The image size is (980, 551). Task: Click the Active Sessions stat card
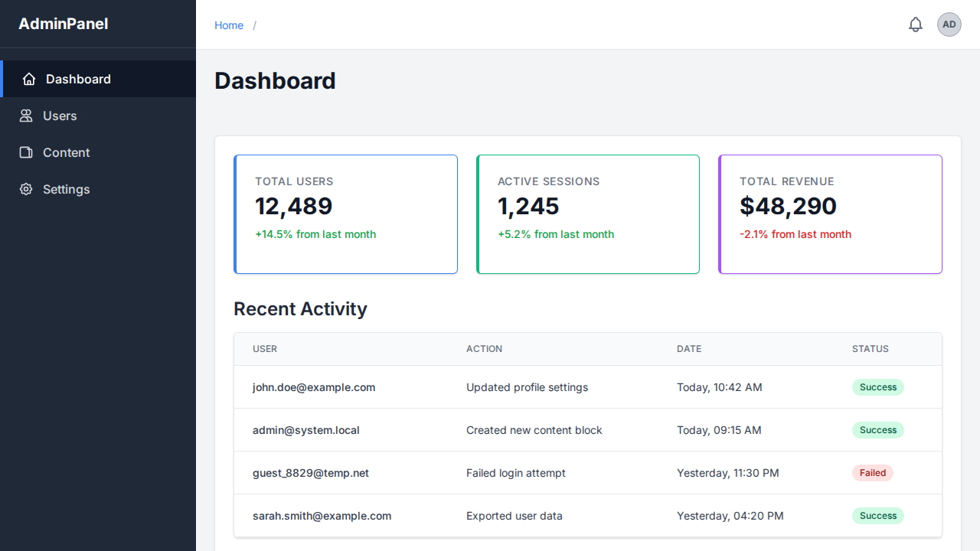coord(587,214)
